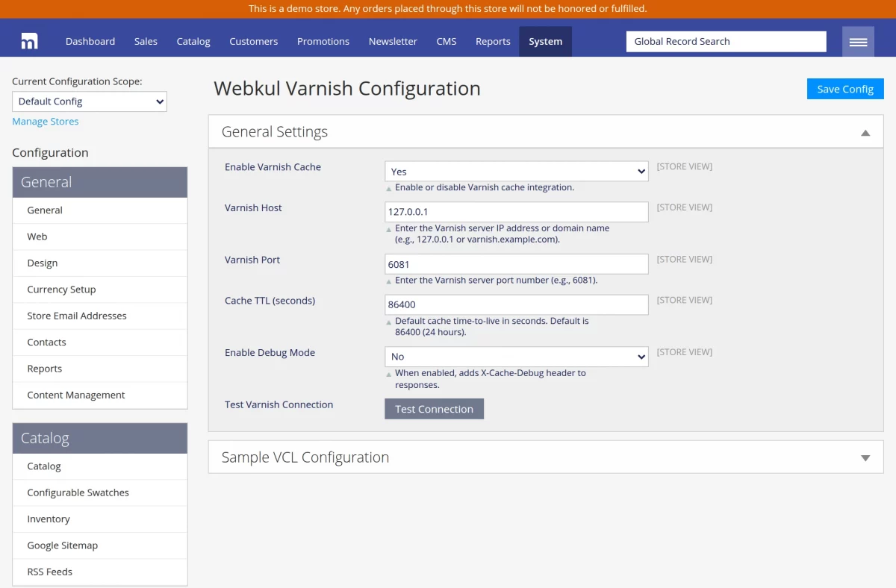This screenshot has height=588, width=896.
Task: Click inside the Global Record Search box
Action: click(x=726, y=41)
